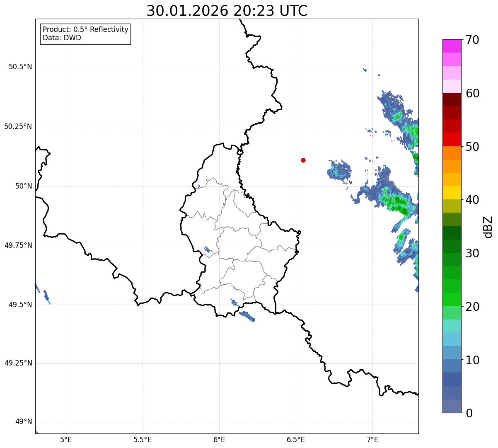Click the small radar echo east of the red marker

point(340,170)
